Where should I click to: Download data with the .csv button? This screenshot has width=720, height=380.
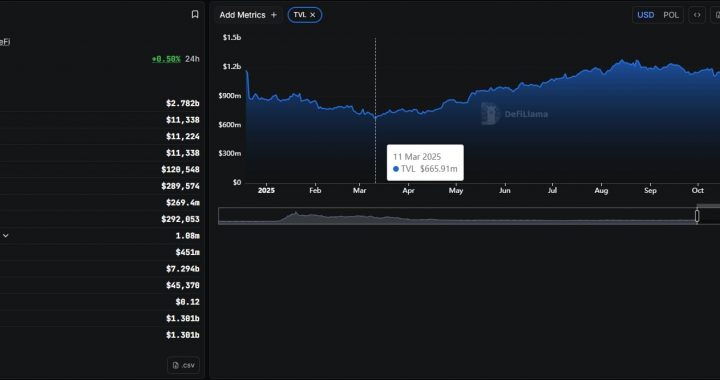pos(184,365)
